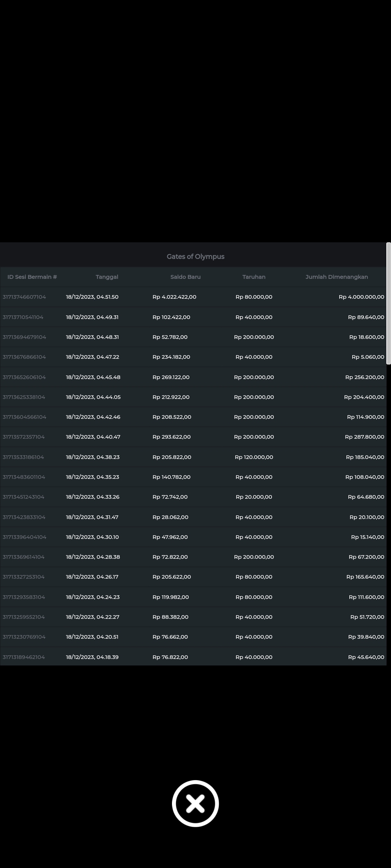This screenshot has height=868, width=391.
Task: Click the ID Sesi Bermain header
Action: [x=32, y=277]
